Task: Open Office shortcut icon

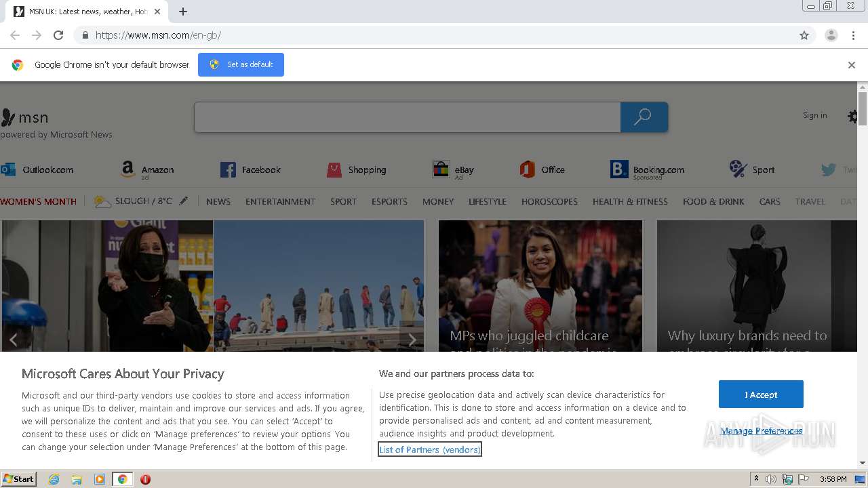Action: [528, 169]
